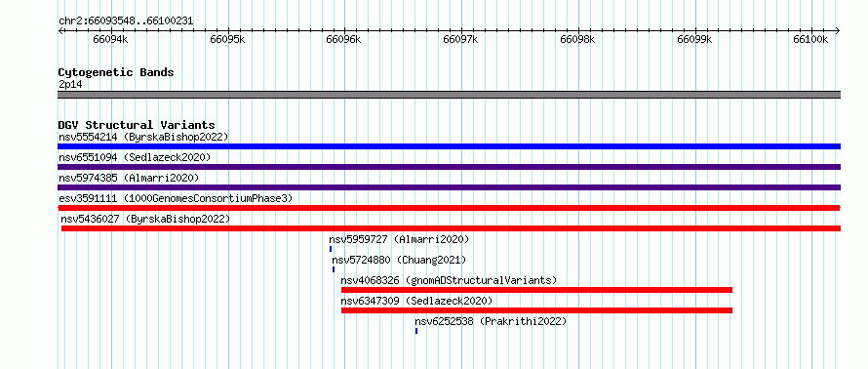Click the 66094k ruler tick label
The image size is (868, 369).
tap(110, 39)
